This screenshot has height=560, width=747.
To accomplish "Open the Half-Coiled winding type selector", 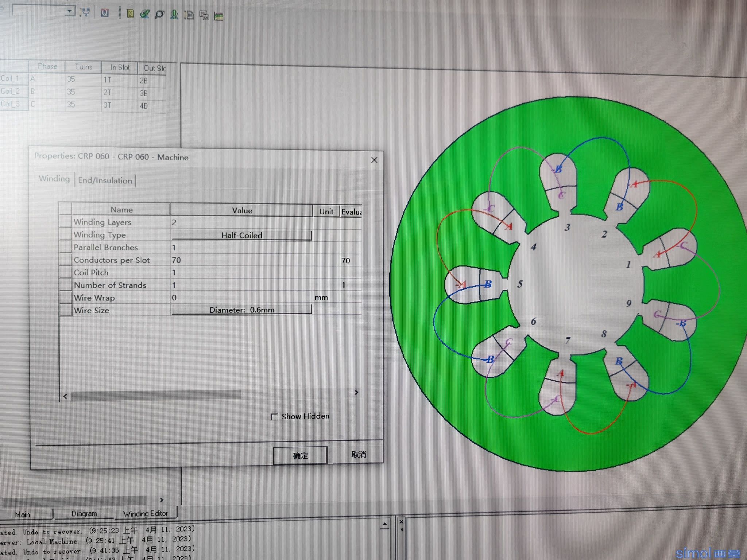I will [242, 235].
